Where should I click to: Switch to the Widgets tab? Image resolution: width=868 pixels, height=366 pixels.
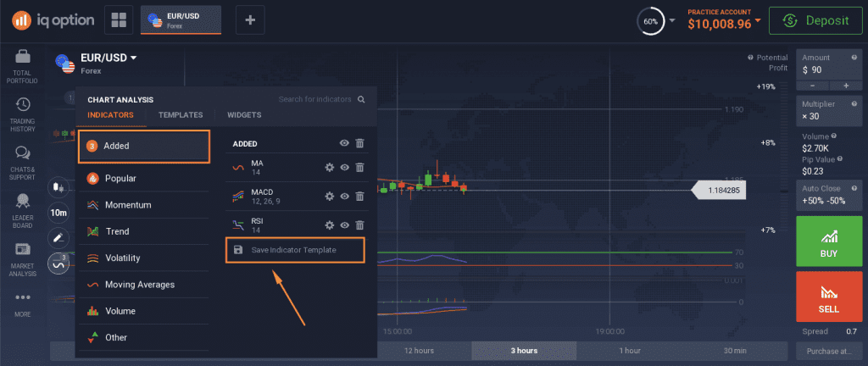(x=244, y=115)
